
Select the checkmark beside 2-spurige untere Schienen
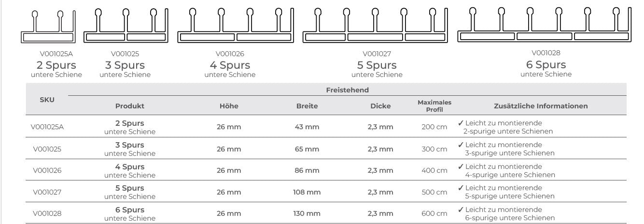(461, 123)
